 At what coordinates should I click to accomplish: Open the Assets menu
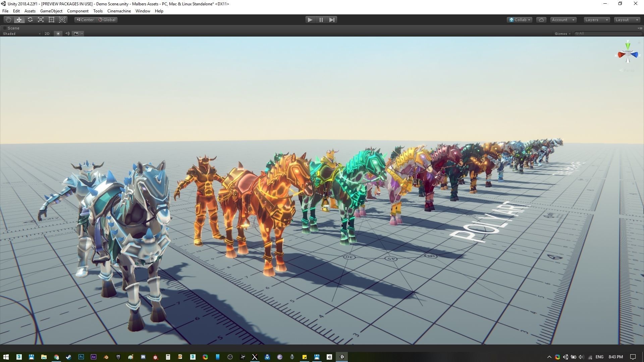coord(30,11)
